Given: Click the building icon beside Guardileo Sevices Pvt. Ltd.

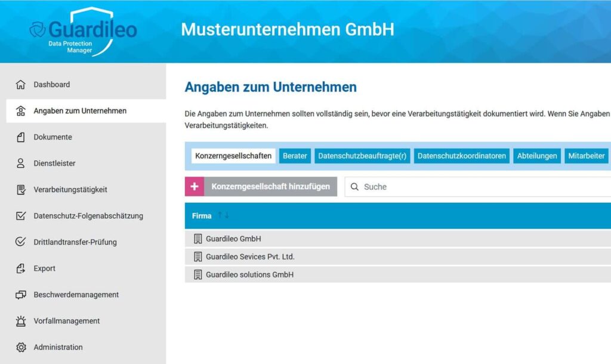Looking at the screenshot, I should click(x=198, y=257).
